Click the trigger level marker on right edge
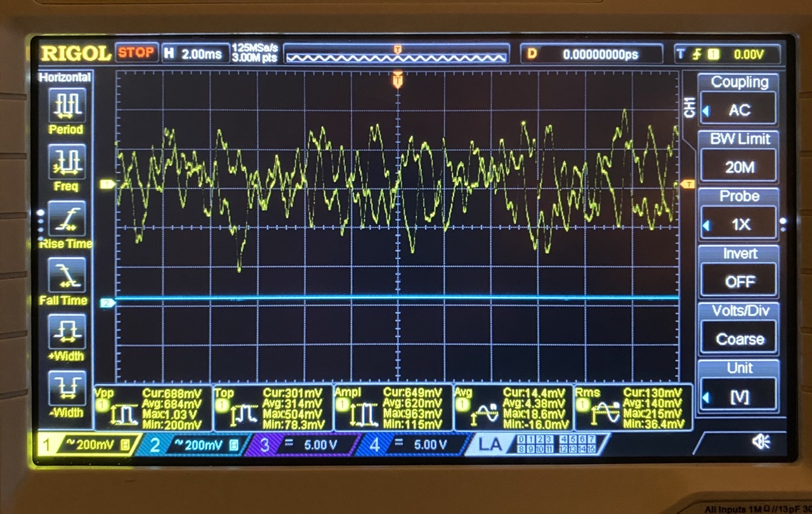The width and height of the screenshot is (812, 514). [x=687, y=184]
